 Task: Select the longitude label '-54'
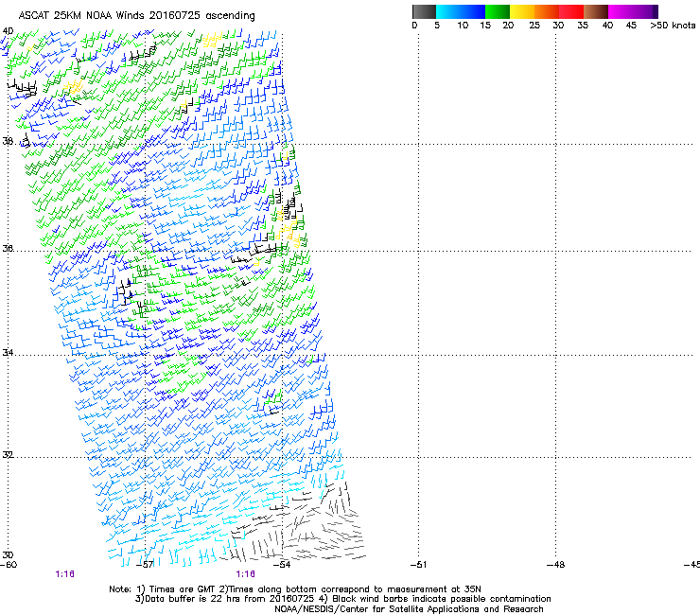282,565
